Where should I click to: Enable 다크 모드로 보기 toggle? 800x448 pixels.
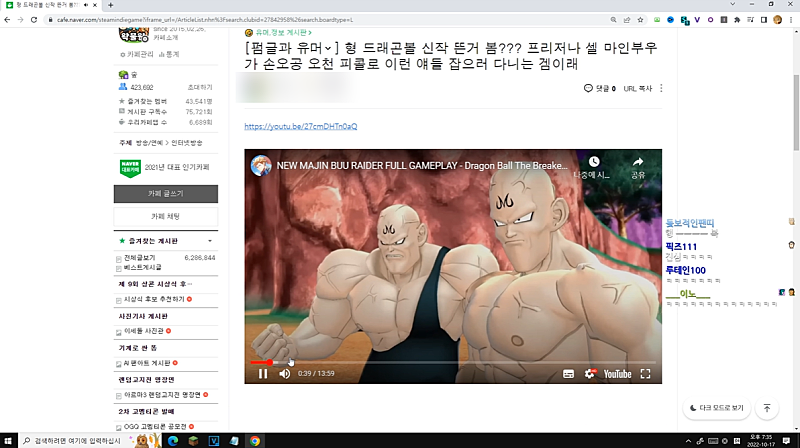[717, 408]
